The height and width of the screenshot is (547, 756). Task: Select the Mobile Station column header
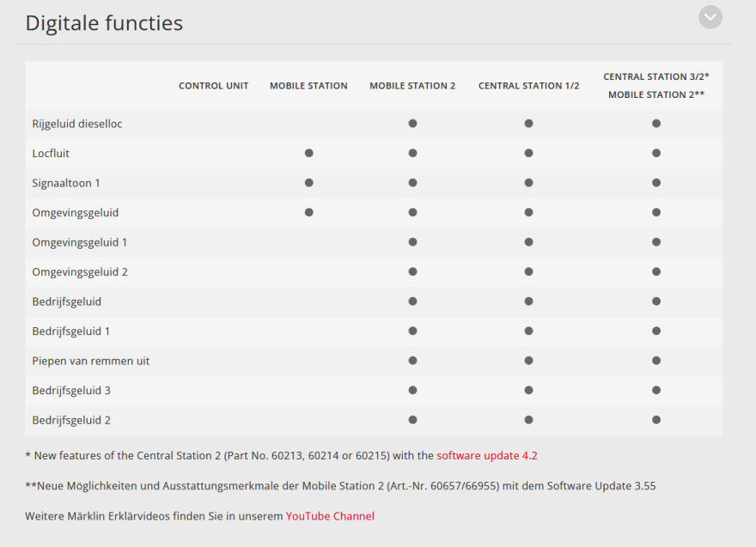pos(308,86)
